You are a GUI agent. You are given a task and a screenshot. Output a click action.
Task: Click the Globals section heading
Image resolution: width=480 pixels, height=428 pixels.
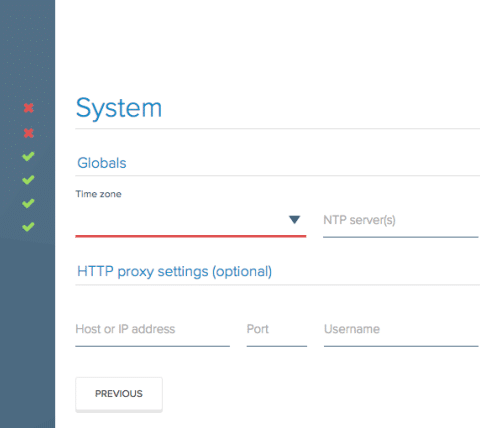102,163
